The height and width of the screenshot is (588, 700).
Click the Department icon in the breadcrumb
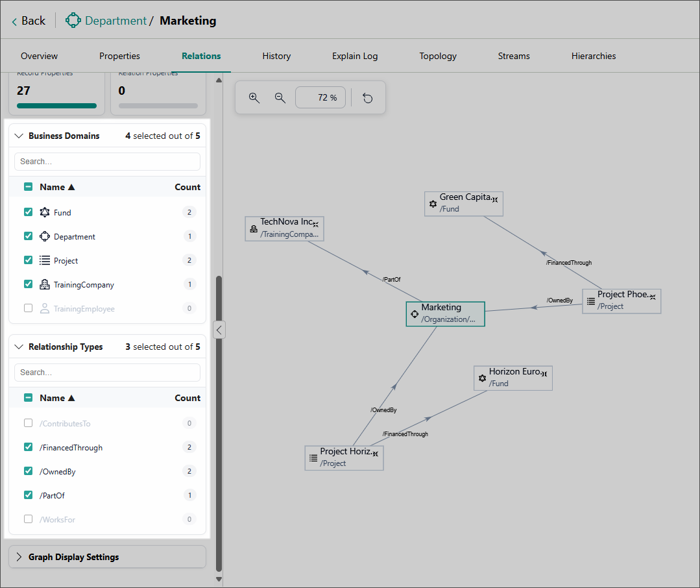tap(73, 21)
